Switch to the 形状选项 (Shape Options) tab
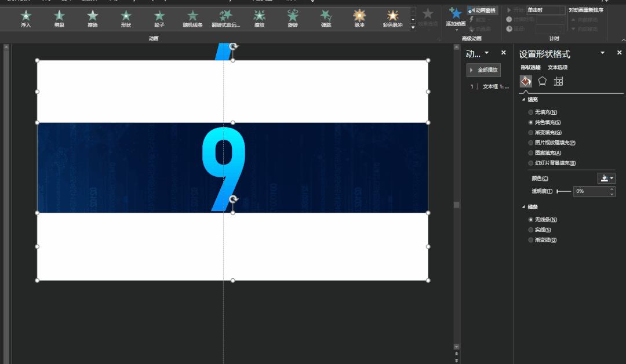The image size is (626, 364). point(530,68)
